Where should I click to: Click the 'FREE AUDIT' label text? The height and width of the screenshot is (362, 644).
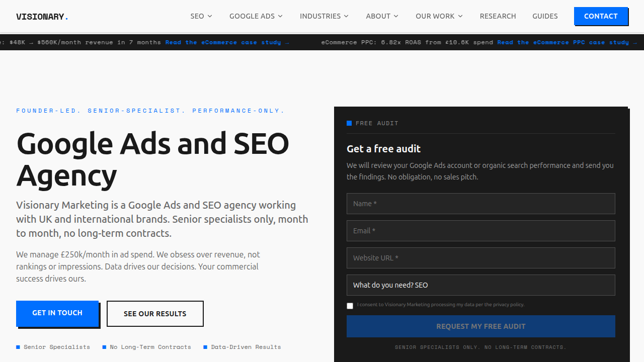tap(377, 123)
